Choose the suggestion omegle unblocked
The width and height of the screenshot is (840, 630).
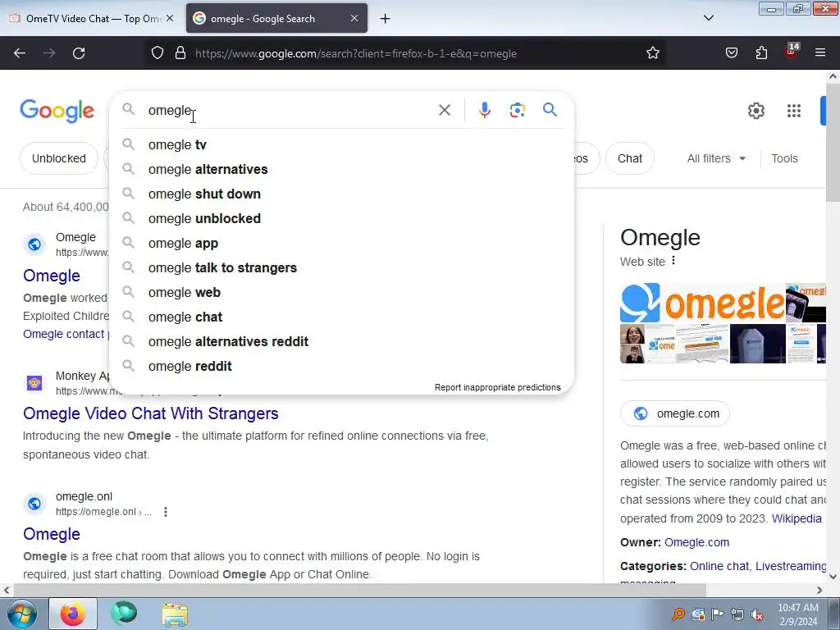(x=341, y=218)
